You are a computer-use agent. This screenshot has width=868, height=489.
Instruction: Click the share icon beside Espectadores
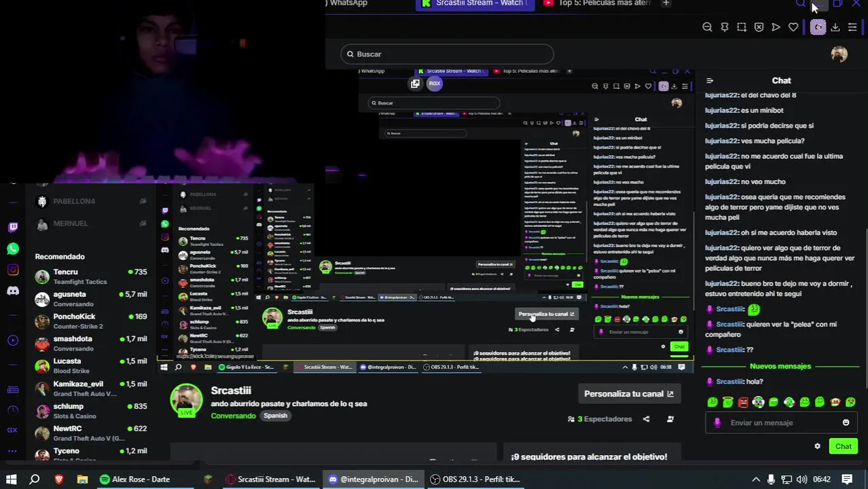tap(646, 419)
